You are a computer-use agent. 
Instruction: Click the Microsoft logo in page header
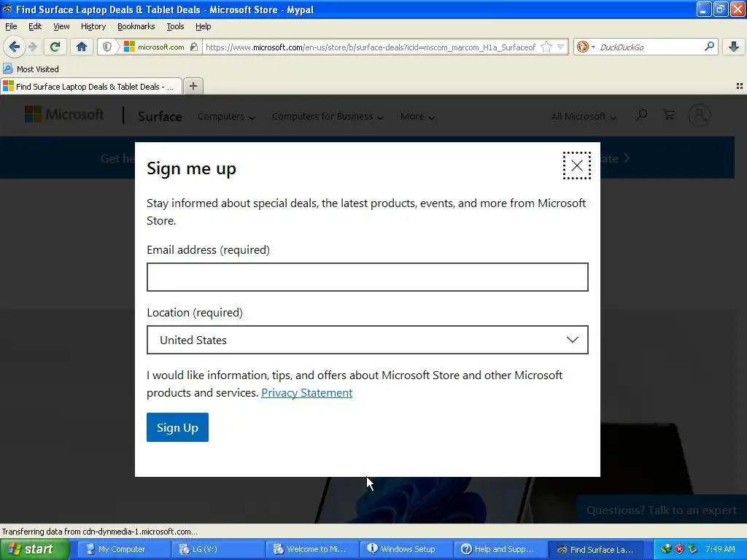pyautogui.click(x=64, y=114)
